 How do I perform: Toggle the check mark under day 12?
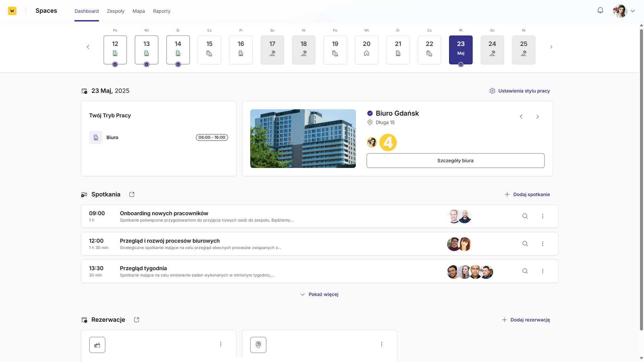click(115, 64)
